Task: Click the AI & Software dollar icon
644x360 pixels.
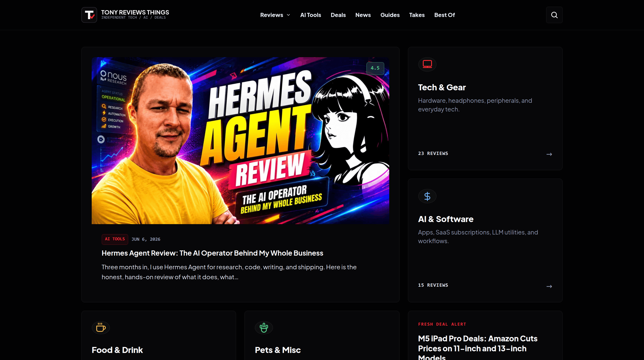Action: (427, 196)
